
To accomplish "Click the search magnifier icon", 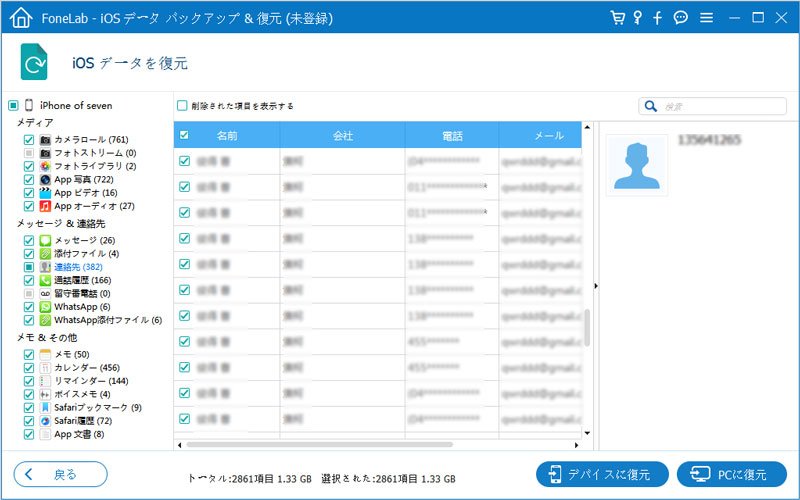I will pyautogui.click(x=651, y=106).
